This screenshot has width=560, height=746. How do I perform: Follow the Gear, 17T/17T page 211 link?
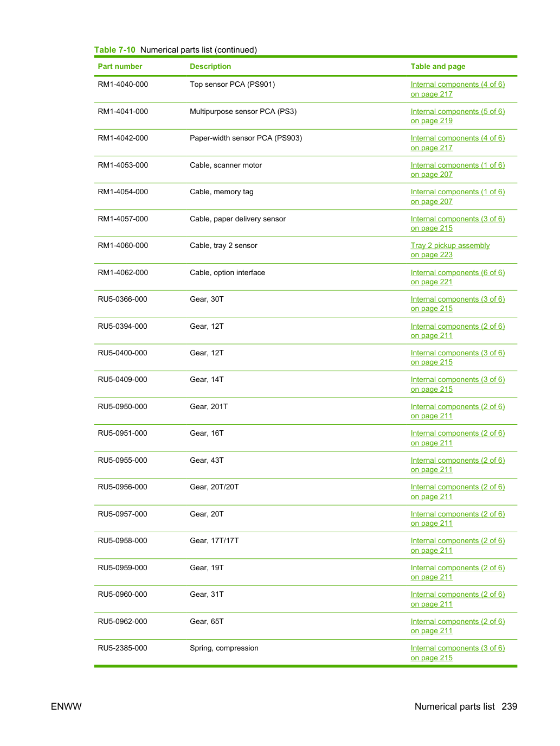tap(458, 545)
